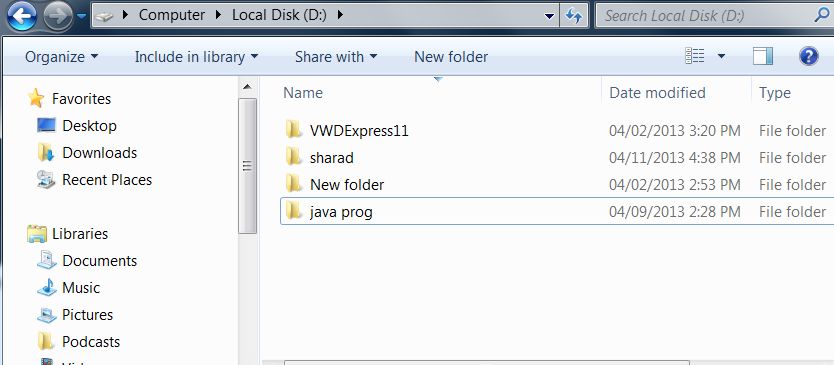Click the Change your view icon

coord(695,56)
